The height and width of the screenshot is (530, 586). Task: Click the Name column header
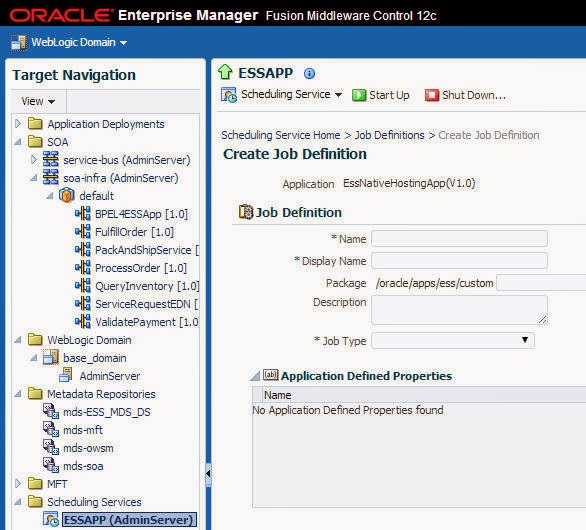point(278,395)
